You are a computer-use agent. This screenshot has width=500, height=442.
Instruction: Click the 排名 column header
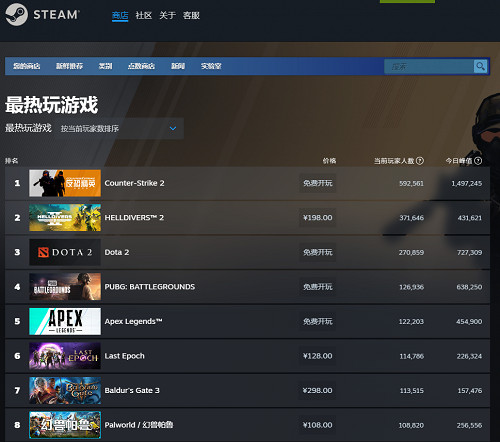[x=12, y=161]
